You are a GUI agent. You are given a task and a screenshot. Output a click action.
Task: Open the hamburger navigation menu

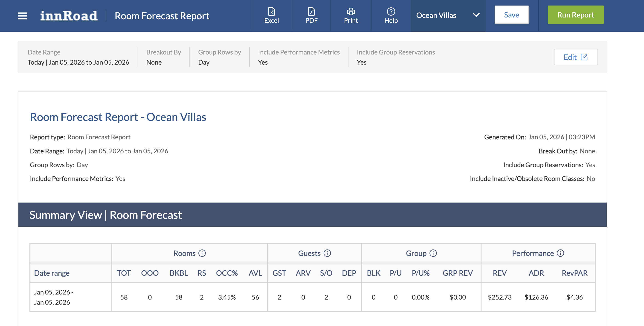click(x=22, y=16)
